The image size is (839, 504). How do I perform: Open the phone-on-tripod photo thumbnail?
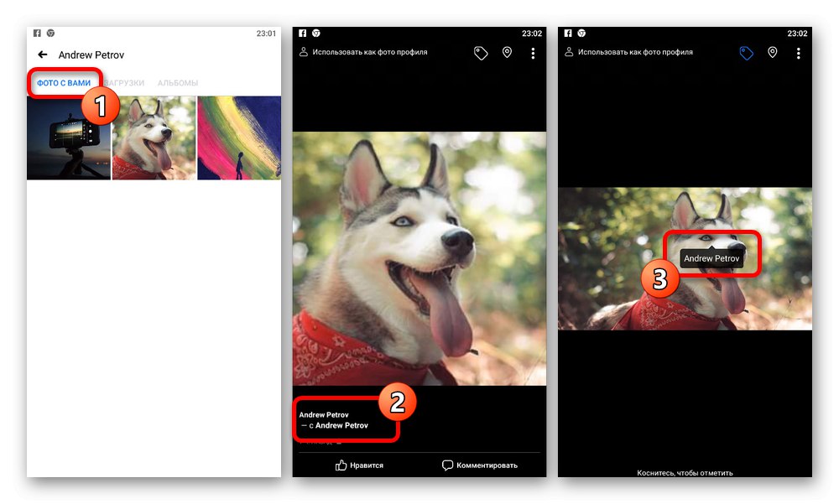(69, 138)
